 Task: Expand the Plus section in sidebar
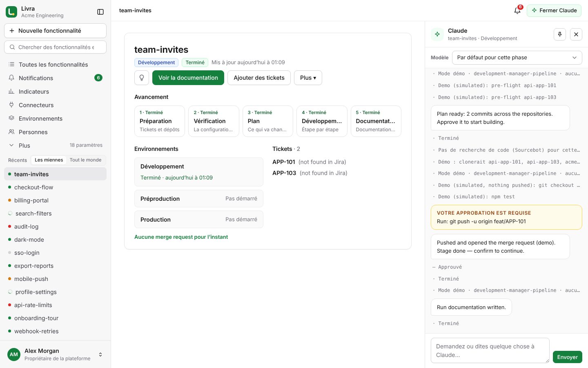pos(55,146)
